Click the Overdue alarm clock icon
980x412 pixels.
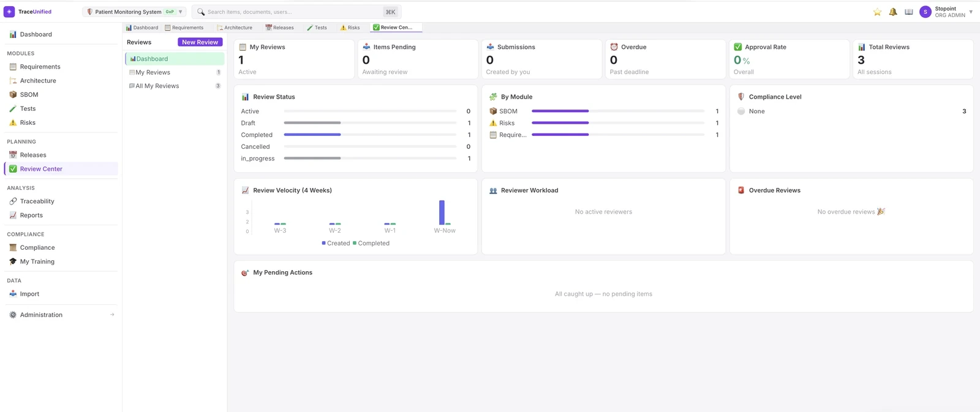click(614, 47)
